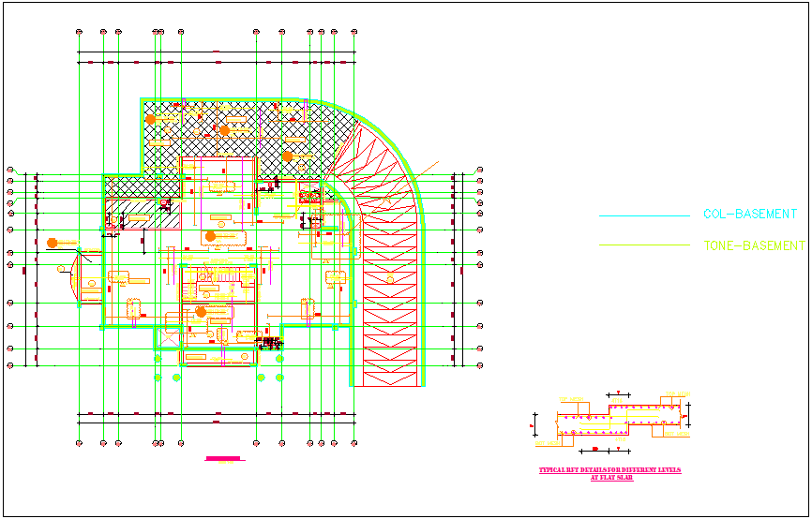Pick the yellow TONE-BASEMENT legend line

click(x=645, y=245)
